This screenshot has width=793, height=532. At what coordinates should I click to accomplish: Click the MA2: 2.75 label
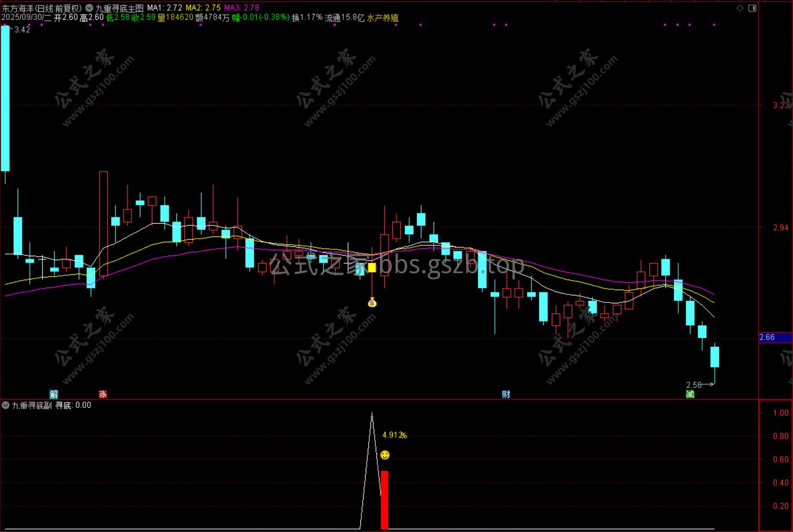click(203, 8)
